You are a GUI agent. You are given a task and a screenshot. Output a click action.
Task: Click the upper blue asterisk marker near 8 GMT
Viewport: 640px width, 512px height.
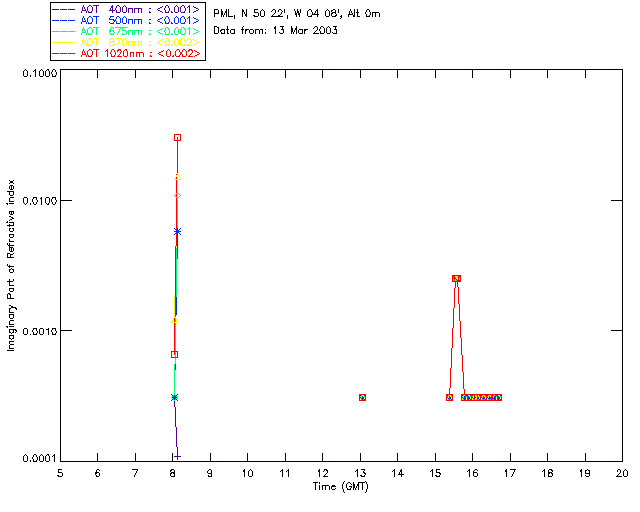[178, 232]
